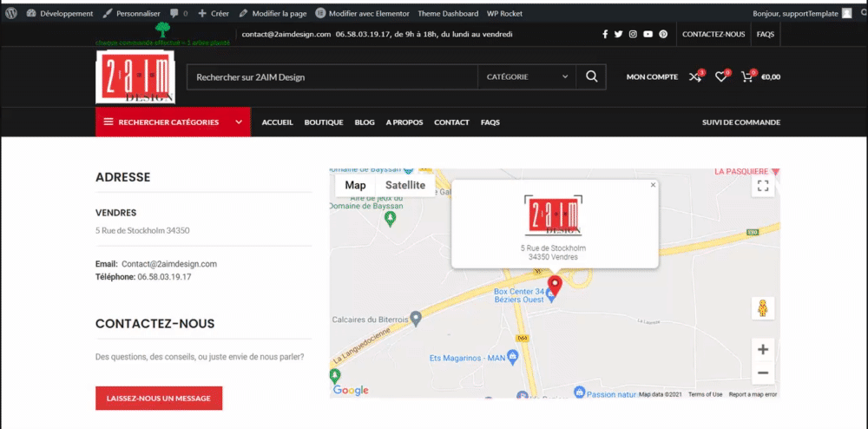Focus the Rechercher sur 2AIM Design field
Image resolution: width=868 pixels, height=429 pixels.
click(332, 77)
